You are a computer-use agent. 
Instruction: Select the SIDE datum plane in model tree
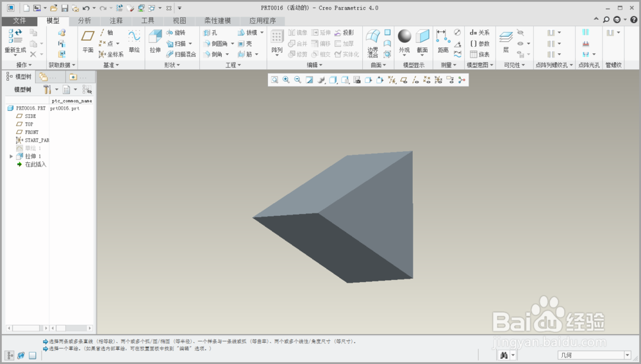coord(26,116)
